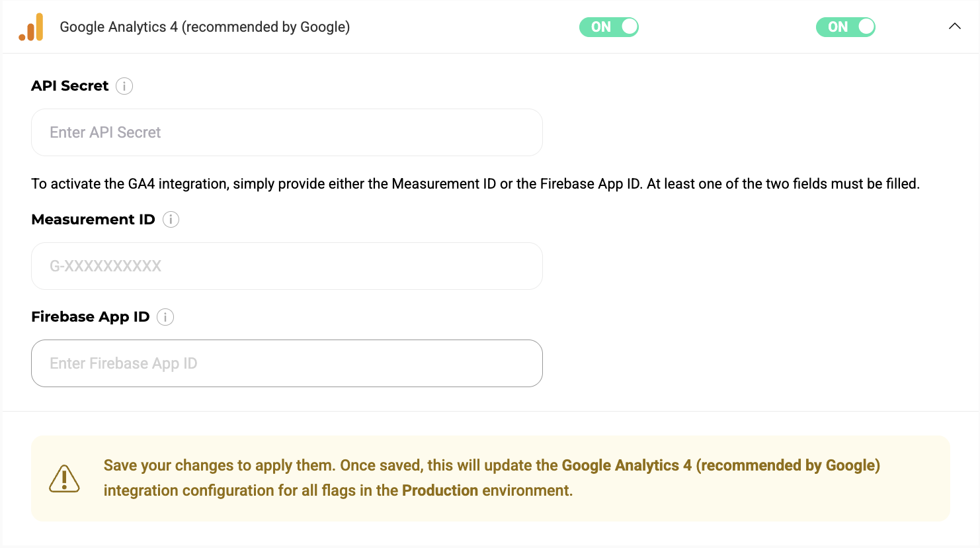This screenshot has width=980, height=548.
Task: Click bold 'Production' word in warning banner
Action: click(440, 491)
